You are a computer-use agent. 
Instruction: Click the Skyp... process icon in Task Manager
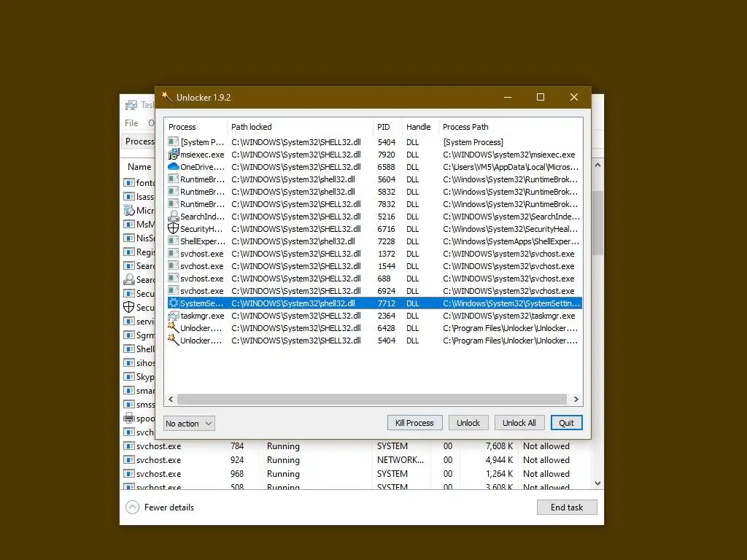[x=128, y=376]
